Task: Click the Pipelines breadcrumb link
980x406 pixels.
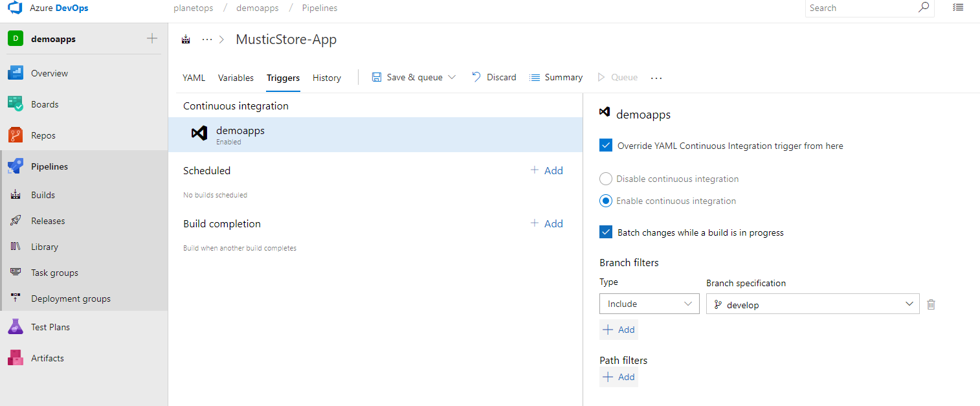Action: click(320, 8)
